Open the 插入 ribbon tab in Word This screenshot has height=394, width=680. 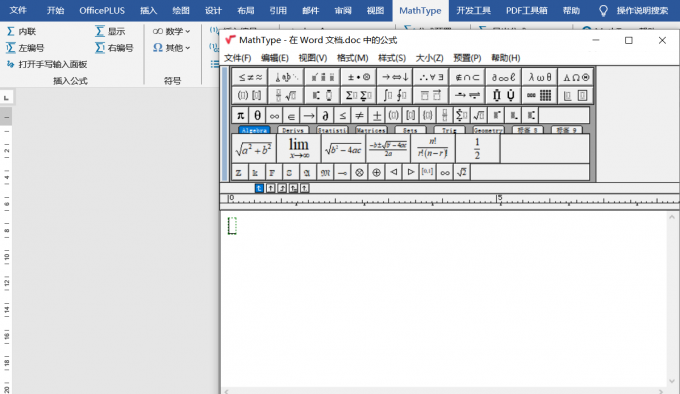[x=148, y=10]
